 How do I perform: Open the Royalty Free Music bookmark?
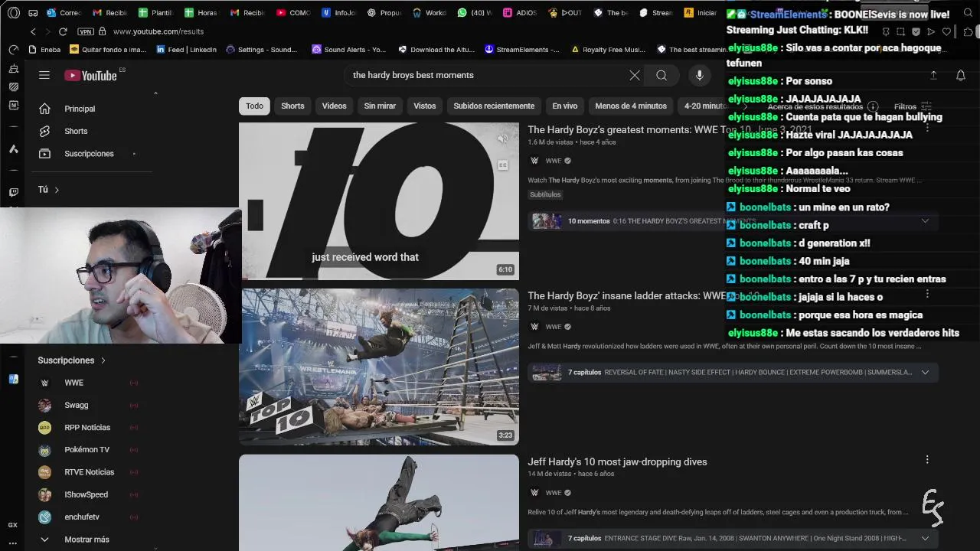pyautogui.click(x=608, y=50)
